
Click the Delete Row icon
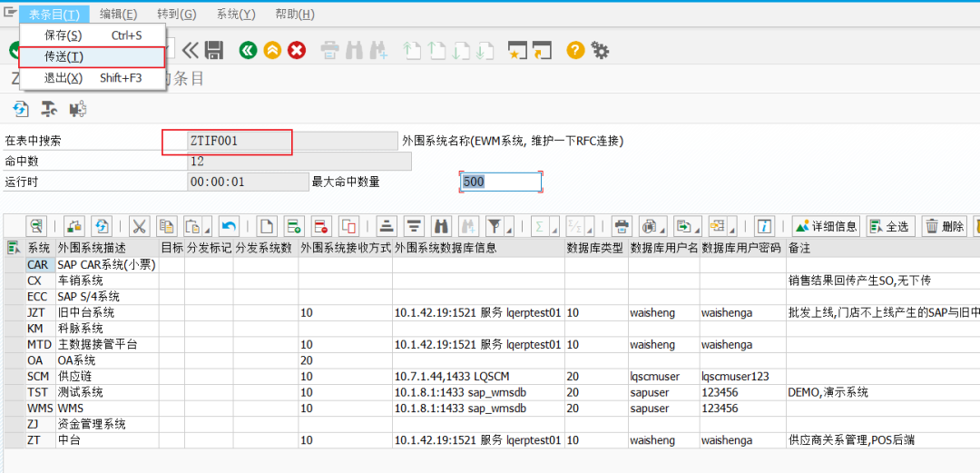click(x=321, y=226)
